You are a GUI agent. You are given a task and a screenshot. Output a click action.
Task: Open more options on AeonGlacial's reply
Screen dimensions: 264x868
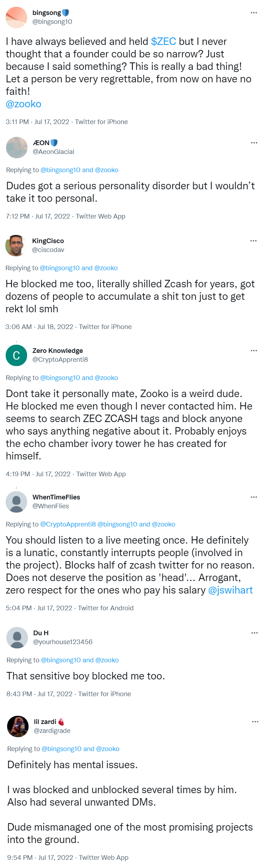click(254, 143)
